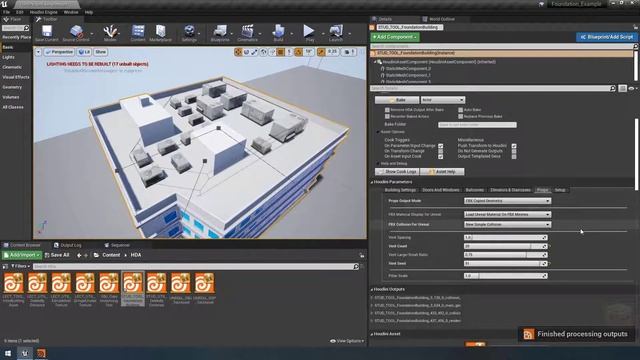
Task: Click the Add Component button
Action: coord(395,37)
